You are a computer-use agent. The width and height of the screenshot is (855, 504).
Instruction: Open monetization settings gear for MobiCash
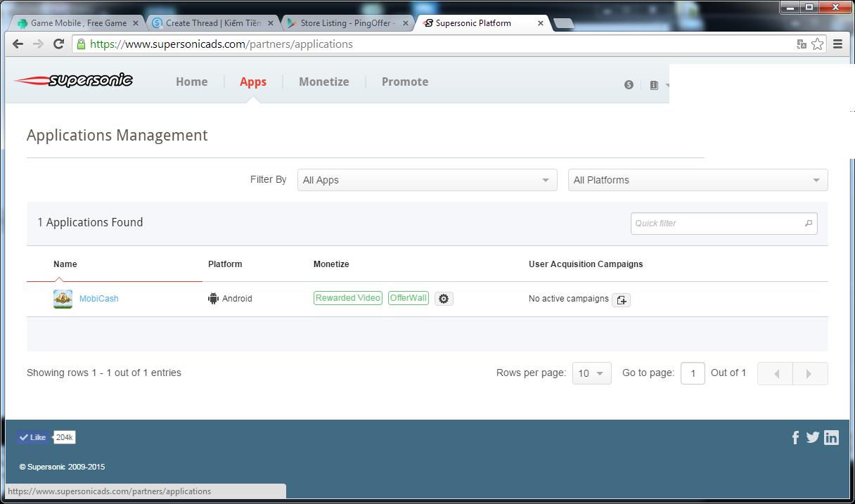(x=444, y=299)
